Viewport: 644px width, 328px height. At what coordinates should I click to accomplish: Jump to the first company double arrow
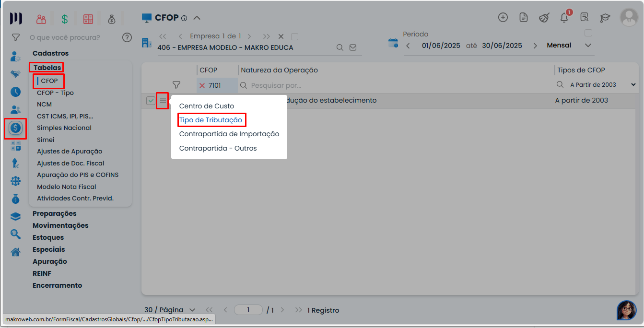(x=163, y=36)
